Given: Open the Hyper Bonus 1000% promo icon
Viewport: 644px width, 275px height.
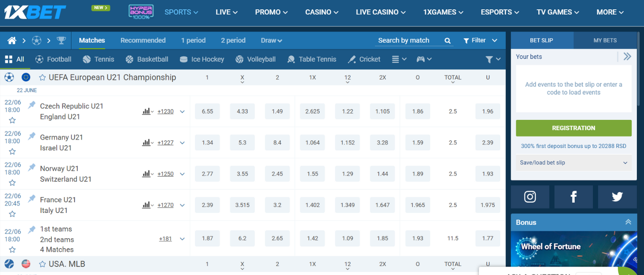Looking at the screenshot, I should tap(141, 12).
